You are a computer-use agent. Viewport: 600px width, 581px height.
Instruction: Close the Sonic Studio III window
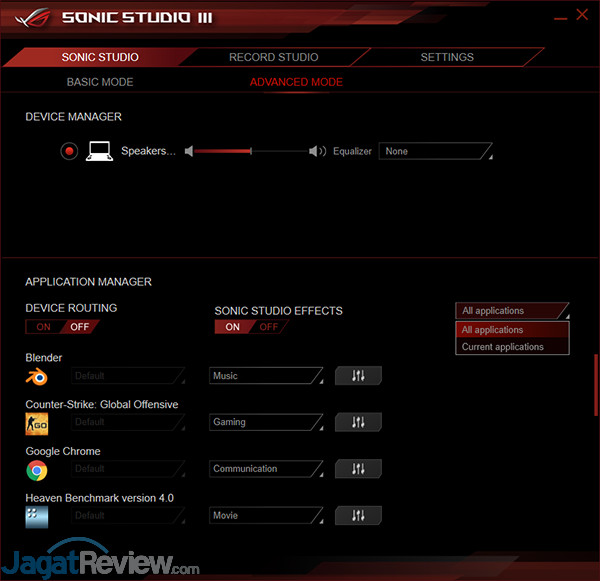pyautogui.click(x=582, y=15)
